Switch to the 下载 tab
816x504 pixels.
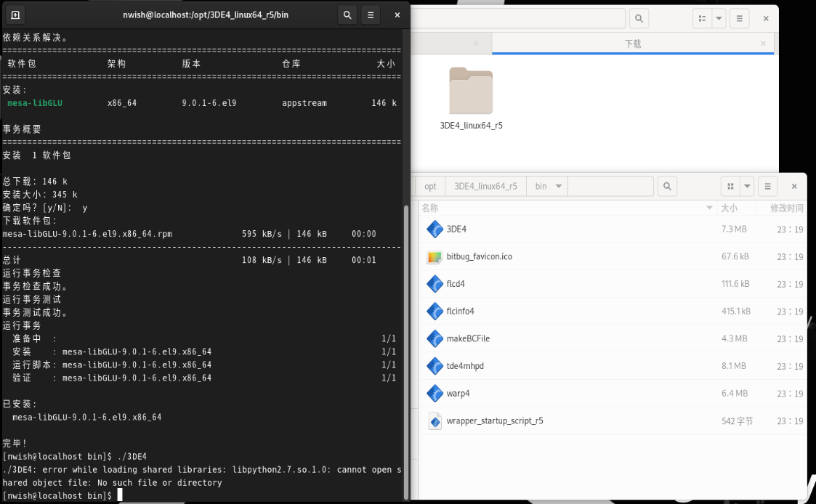(632, 44)
